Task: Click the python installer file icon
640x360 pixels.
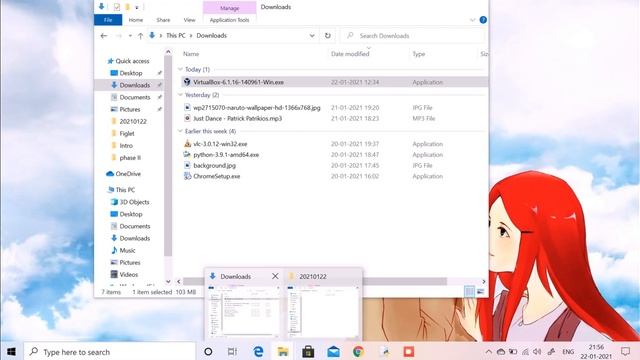Action: [187, 154]
